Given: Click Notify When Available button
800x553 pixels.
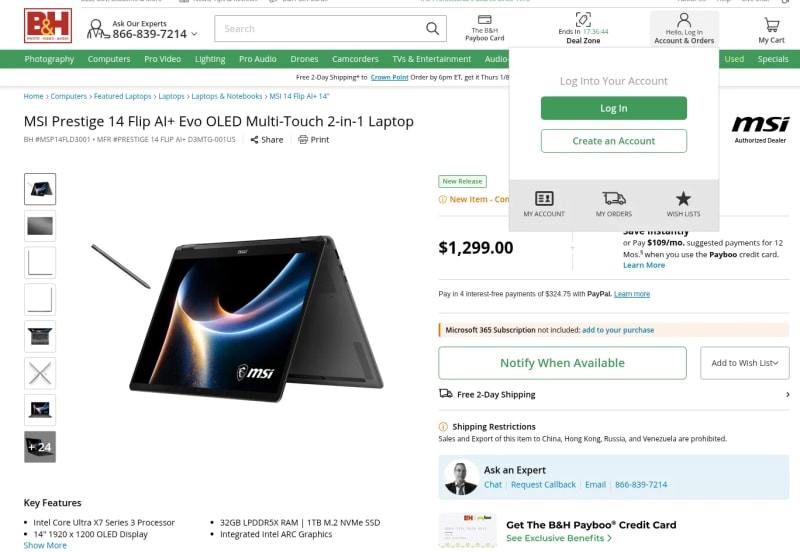Looking at the screenshot, I should (562, 363).
